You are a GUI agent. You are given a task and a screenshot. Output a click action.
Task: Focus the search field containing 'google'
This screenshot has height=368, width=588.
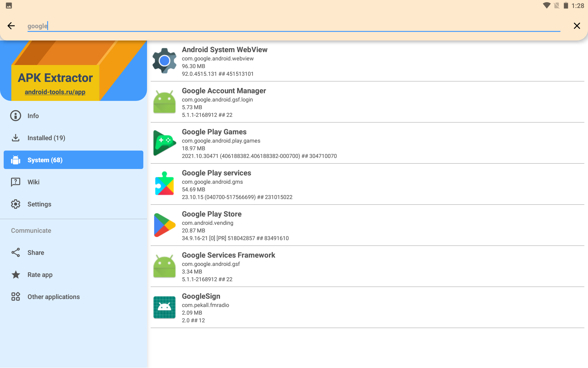coord(294,26)
